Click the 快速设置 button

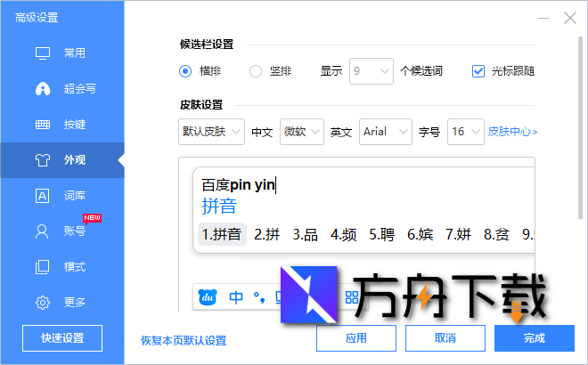[x=62, y=338]
